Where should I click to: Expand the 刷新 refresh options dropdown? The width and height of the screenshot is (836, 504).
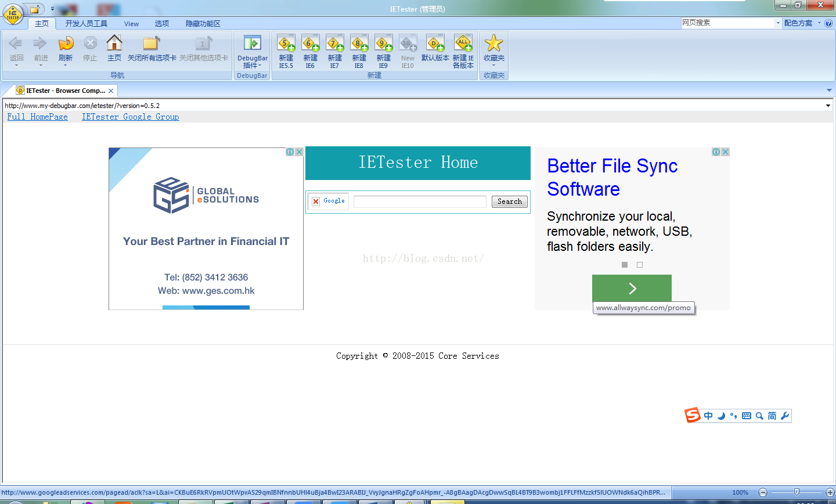(65, 66)
